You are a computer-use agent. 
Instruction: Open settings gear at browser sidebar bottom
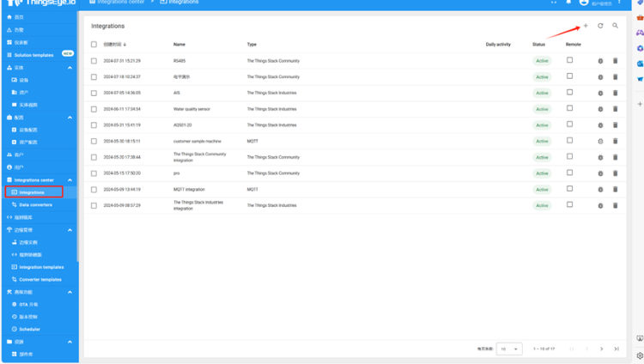[640, 355]
